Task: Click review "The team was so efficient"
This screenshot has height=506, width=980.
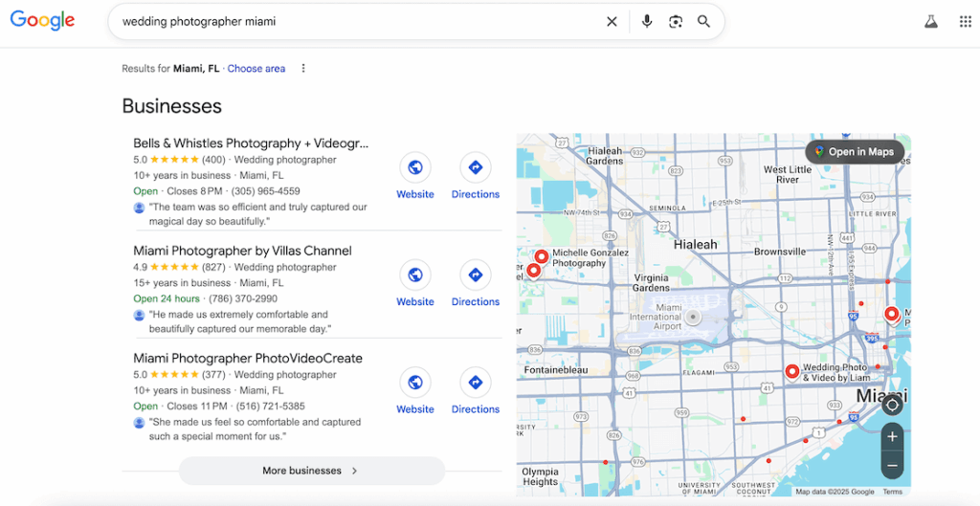Action: [x=258, y=214]
